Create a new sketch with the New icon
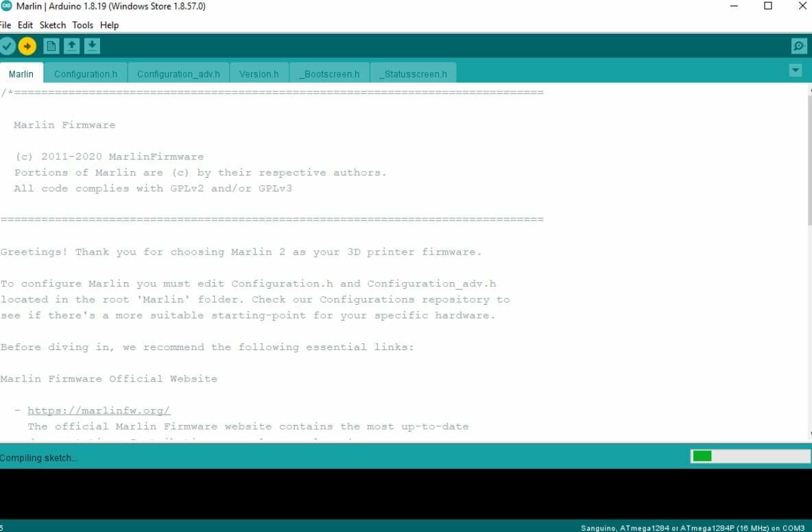The width and height of the screenshot is (812, 532). tap(51, 46)
